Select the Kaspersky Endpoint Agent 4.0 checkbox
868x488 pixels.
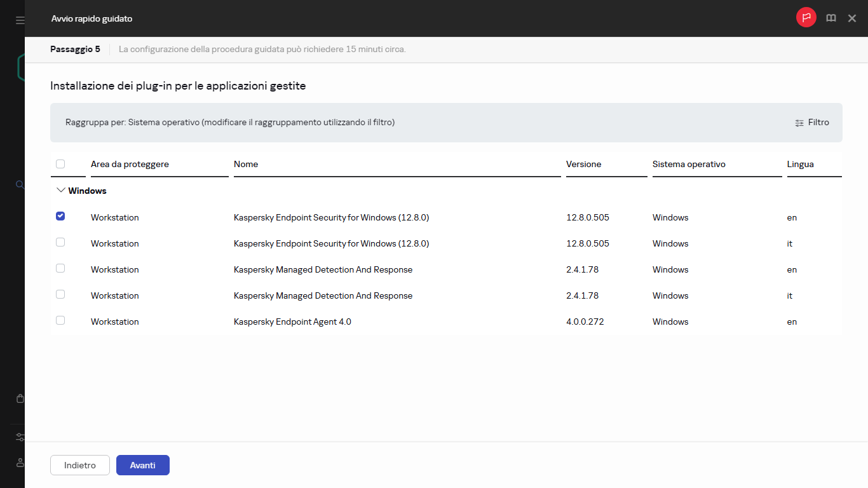tap(60, 320)
